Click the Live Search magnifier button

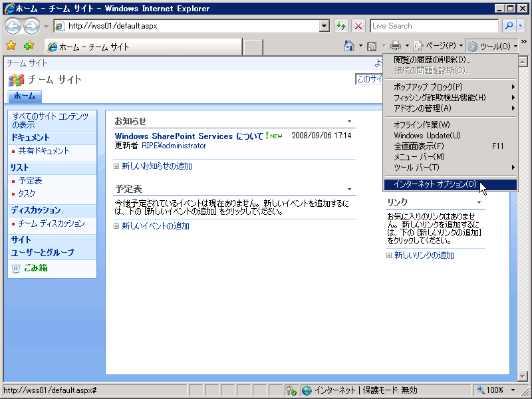point(509,26)
